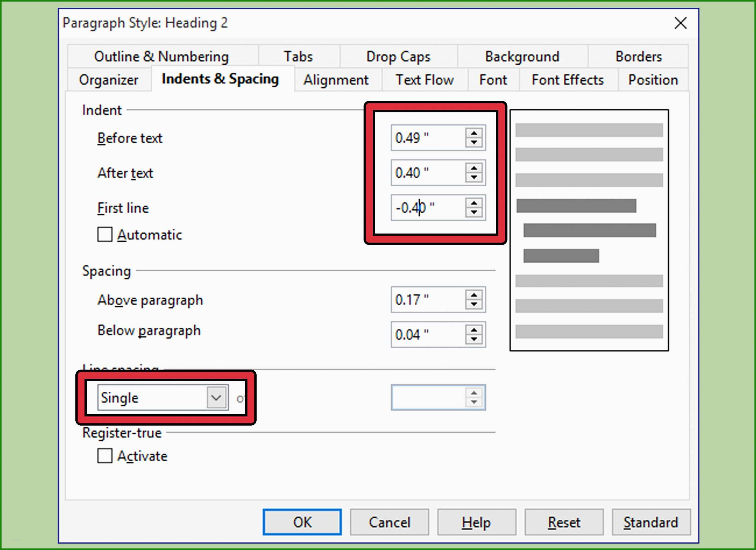Go to the Outline & Numbering tab
The image size is (756, 550).
[x=161, y=56]
